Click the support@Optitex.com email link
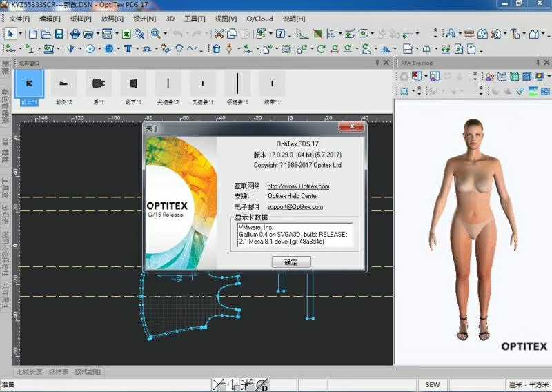 (x=295, y=207)
